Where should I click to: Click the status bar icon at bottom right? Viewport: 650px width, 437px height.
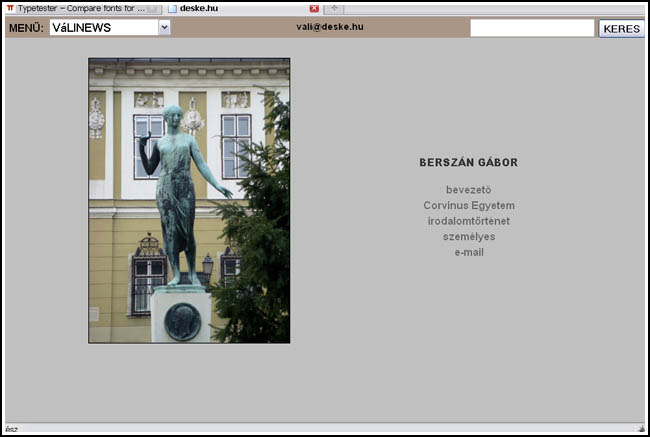[641, 429]
